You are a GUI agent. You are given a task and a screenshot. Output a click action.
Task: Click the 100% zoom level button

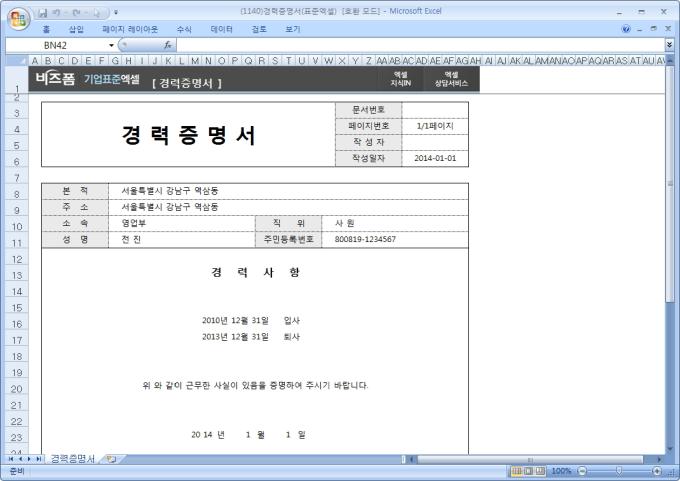[x=561, y=471]
